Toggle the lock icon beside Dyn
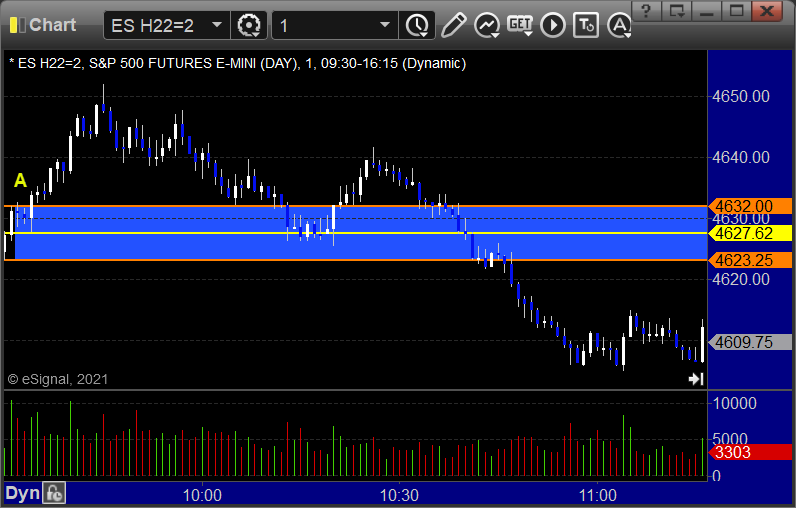 pos(54,493)
